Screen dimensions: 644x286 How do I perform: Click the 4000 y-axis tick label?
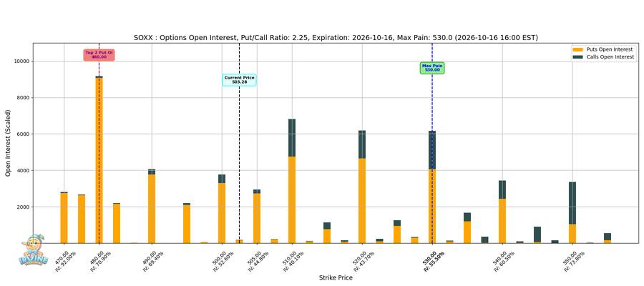pyautogui.click(x=22, y=170)
